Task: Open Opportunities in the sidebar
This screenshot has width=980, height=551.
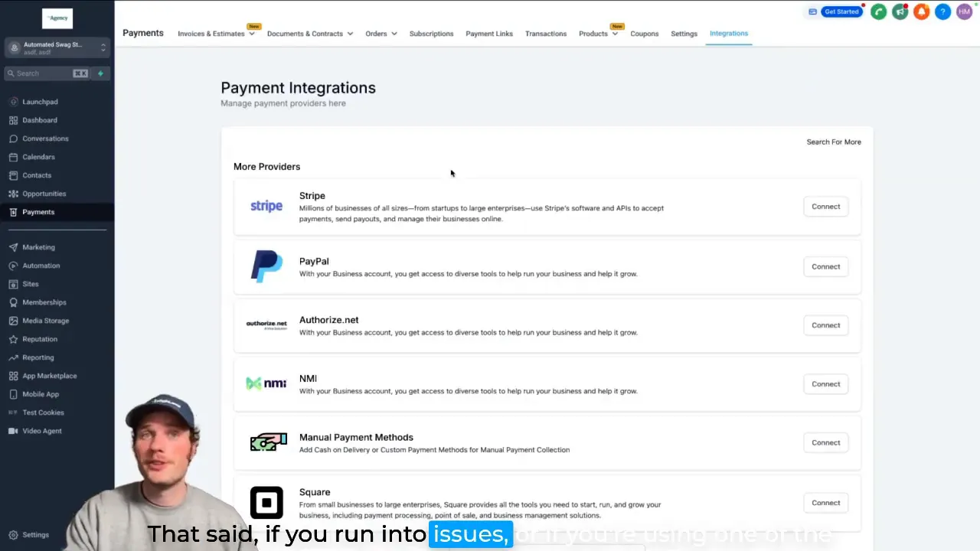Action: pos(44,194)
